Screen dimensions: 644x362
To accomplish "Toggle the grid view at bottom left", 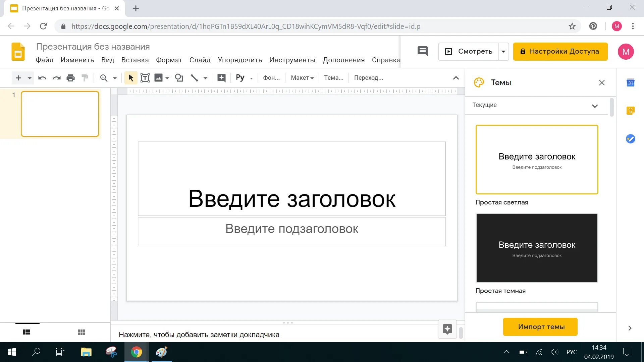I will coord(82,332).
